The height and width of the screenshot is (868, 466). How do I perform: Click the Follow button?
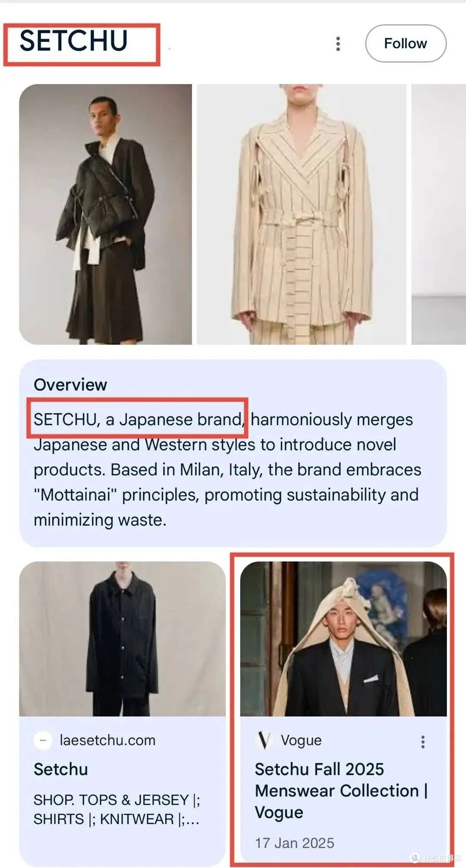tap(406, 44)
